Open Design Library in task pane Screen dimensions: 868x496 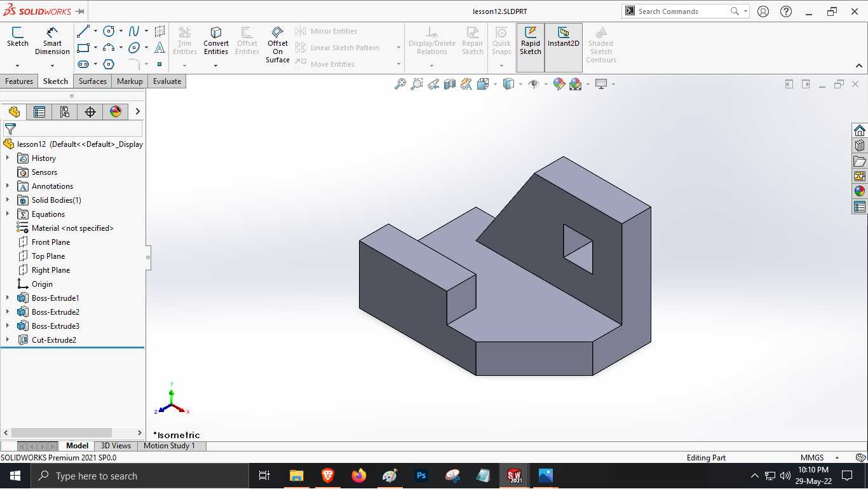[x=860, y=146]
